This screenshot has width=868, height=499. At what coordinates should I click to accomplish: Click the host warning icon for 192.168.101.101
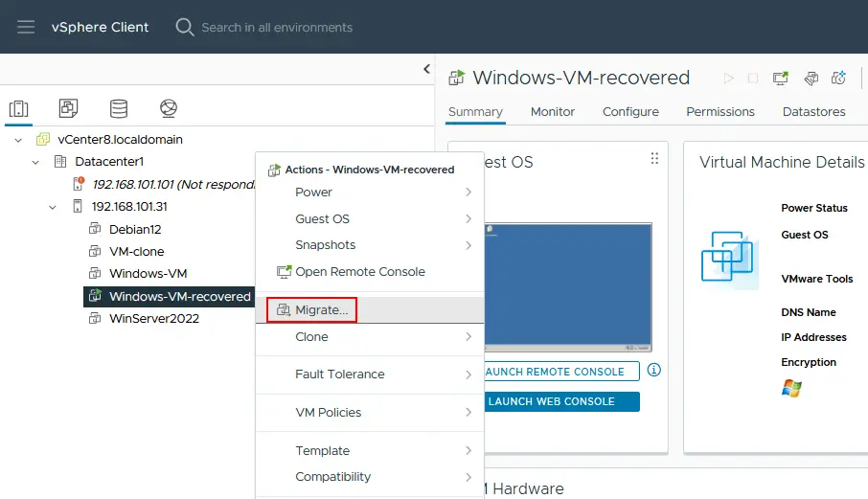78,184
